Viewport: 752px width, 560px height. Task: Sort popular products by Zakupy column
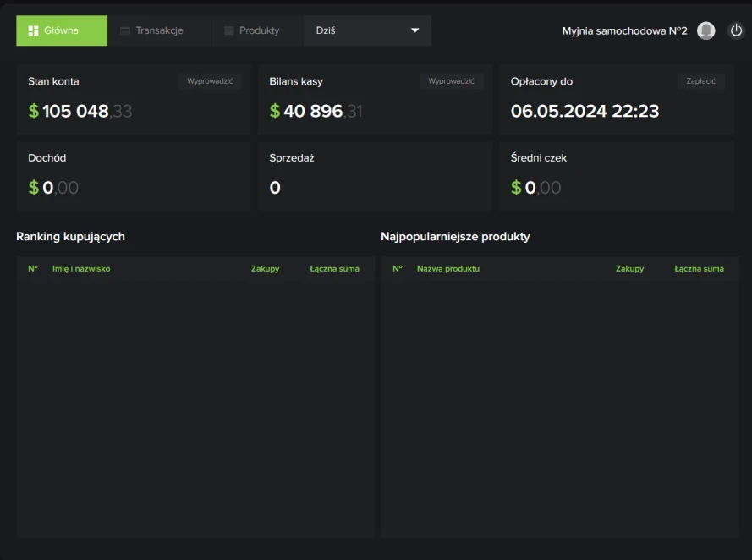(629, 269)
